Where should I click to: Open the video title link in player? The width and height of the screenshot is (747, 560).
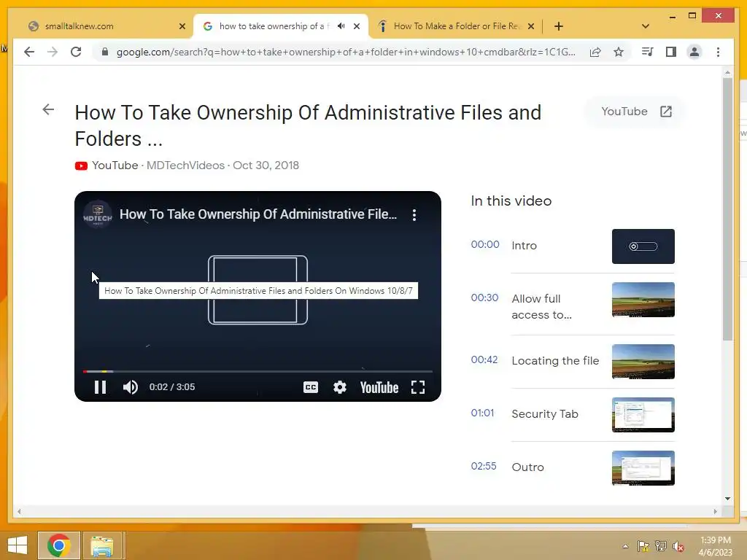[x=258, y=214]
